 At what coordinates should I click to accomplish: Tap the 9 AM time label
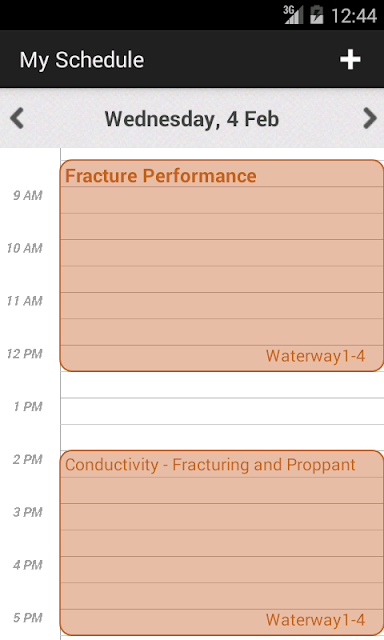click(x=28, y=196)
